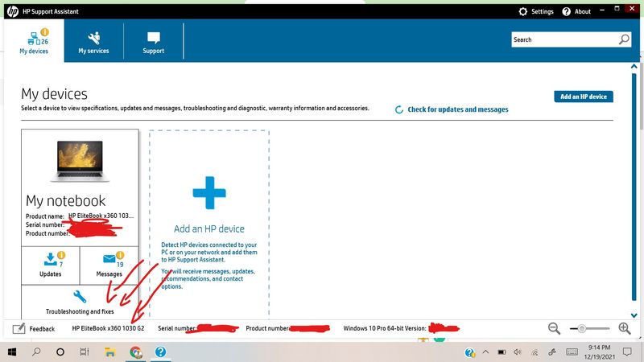Show hidden tray icons chevron
The width and height of the screenshot is (644, 362).
[x=485, y=352]
